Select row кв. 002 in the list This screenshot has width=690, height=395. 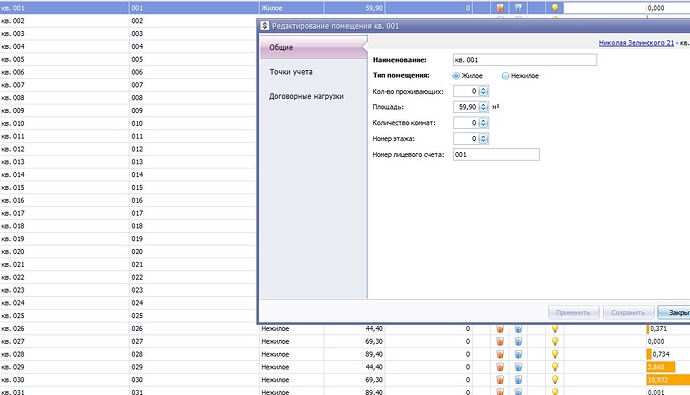(x=128, y=21)
